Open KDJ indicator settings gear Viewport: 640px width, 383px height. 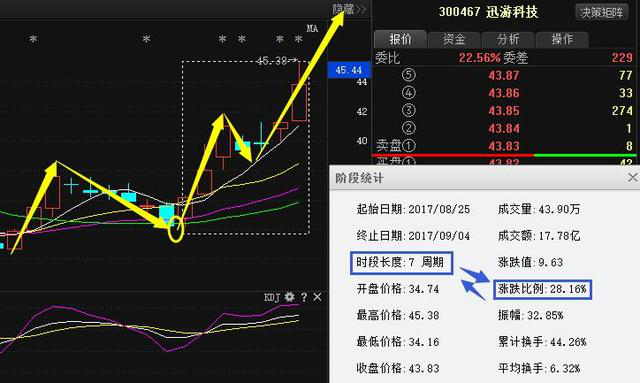tap(289, 296)
